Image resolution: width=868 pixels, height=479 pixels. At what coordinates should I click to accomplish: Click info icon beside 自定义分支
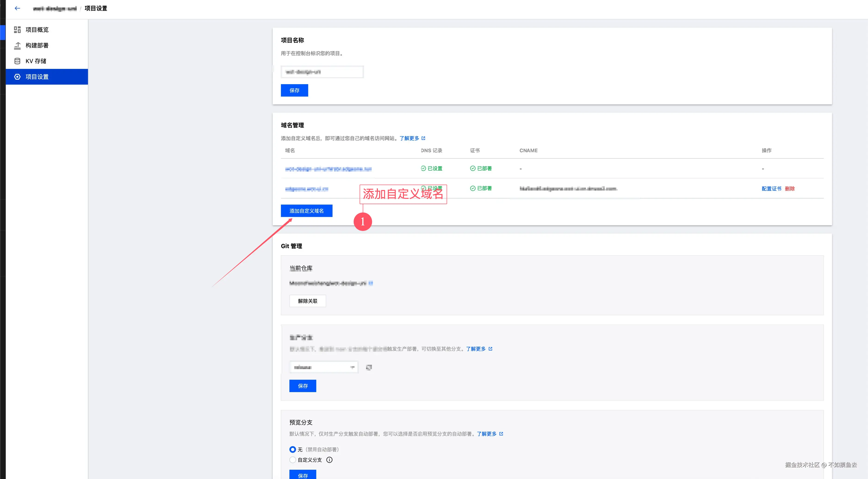pyautogui.click(x=329, y=460)
